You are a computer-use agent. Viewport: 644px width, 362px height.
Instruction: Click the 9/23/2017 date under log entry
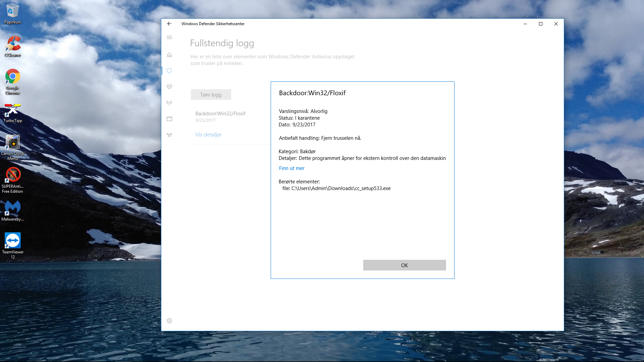tap(205, 120)
